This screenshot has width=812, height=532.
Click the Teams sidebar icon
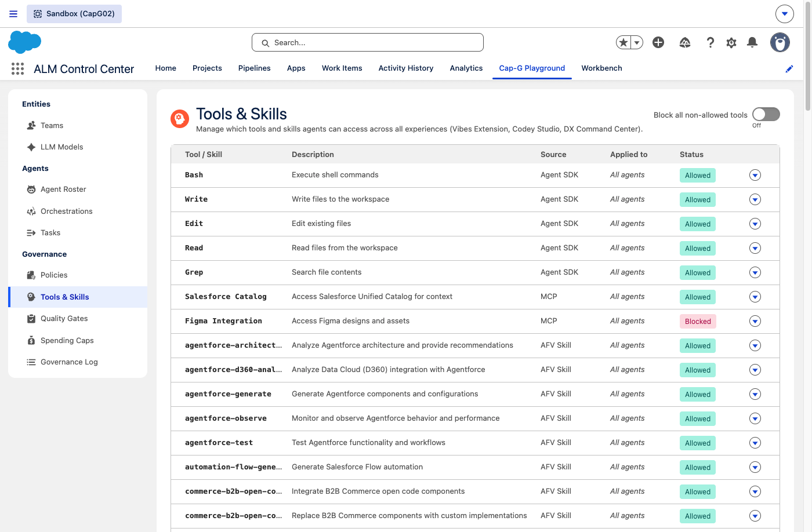click(x=31, y=126)
